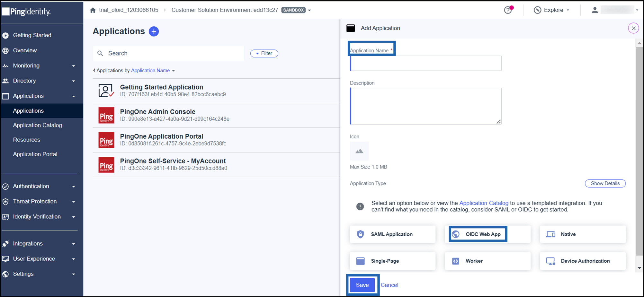Click the Show Details button
644x297 pixels.
coord(605,183)
